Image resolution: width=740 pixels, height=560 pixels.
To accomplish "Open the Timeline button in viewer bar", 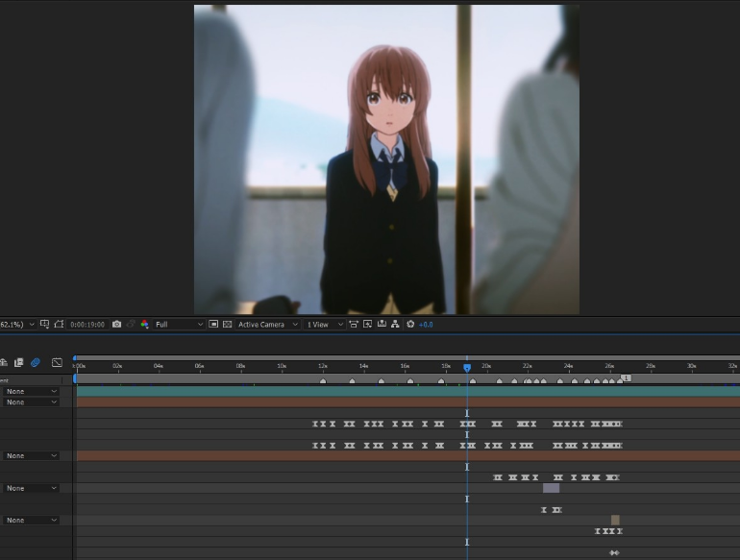I will pyautogui.click(x=382, y=325).
